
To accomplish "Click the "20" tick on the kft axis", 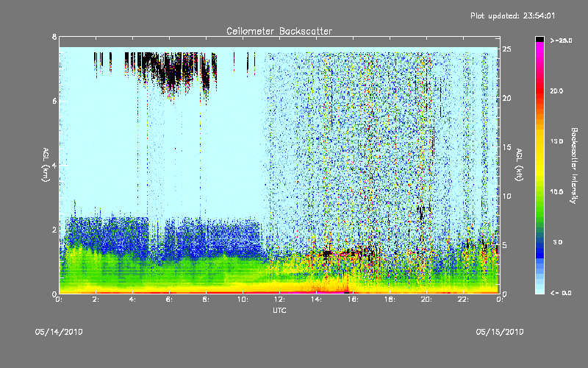I will pos(506,98).
